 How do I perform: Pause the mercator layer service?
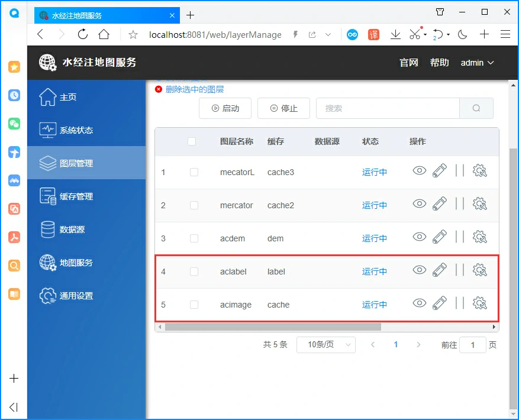[x=460, y=204]
